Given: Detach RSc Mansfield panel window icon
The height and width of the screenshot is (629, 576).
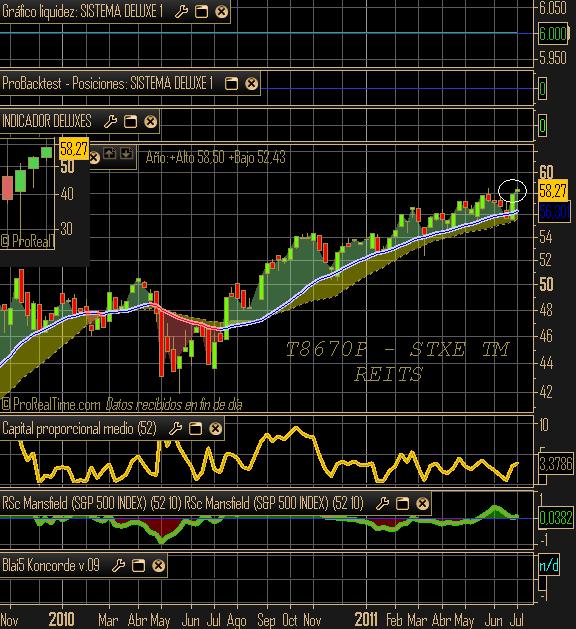Looking at the screenshot, I should tap(402, 503).
